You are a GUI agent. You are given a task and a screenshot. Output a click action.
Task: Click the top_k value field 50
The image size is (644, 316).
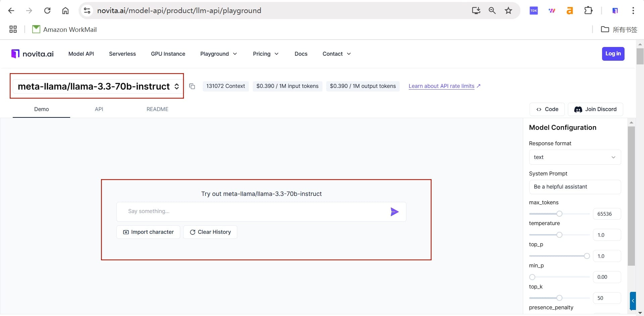[x=607, y=298]
